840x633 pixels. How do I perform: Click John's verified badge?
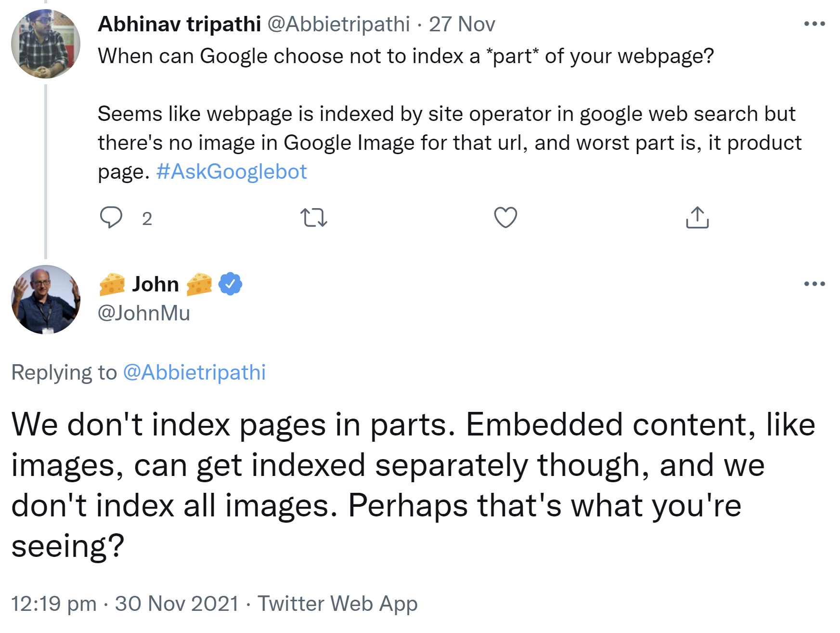(230, 284)
